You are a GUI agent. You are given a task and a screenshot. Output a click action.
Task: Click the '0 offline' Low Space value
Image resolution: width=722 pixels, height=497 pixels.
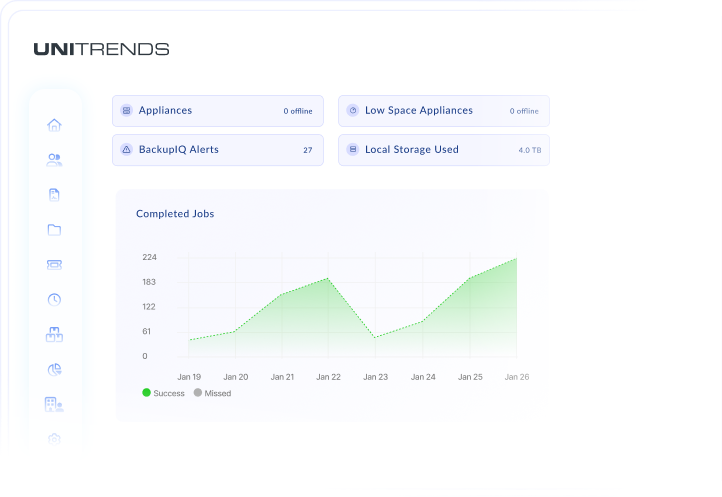524,111
